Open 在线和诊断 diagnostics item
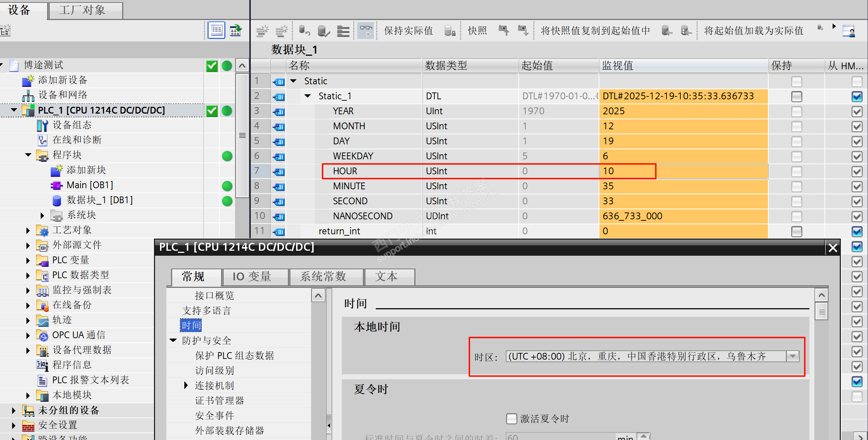Image resolution: width=868 pixels, height=440 pixels. 77,140
